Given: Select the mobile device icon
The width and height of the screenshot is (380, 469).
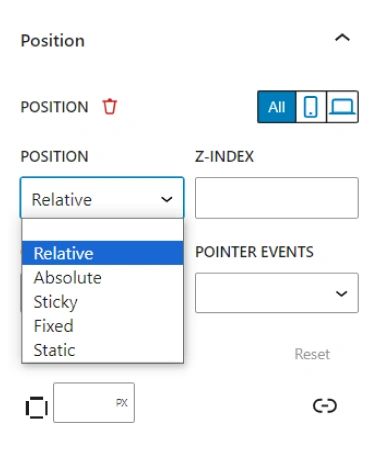Looking at the screenshot, I should click(311, 107).
